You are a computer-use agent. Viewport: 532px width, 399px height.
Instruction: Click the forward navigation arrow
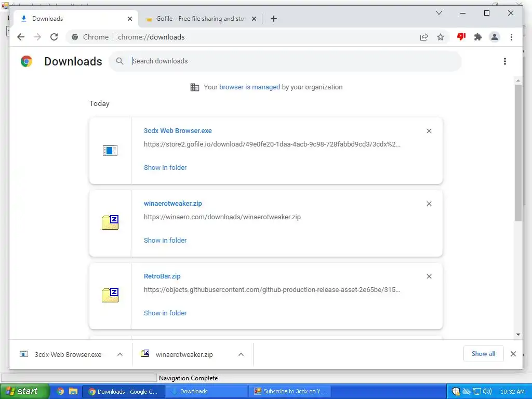coord(37,37)
